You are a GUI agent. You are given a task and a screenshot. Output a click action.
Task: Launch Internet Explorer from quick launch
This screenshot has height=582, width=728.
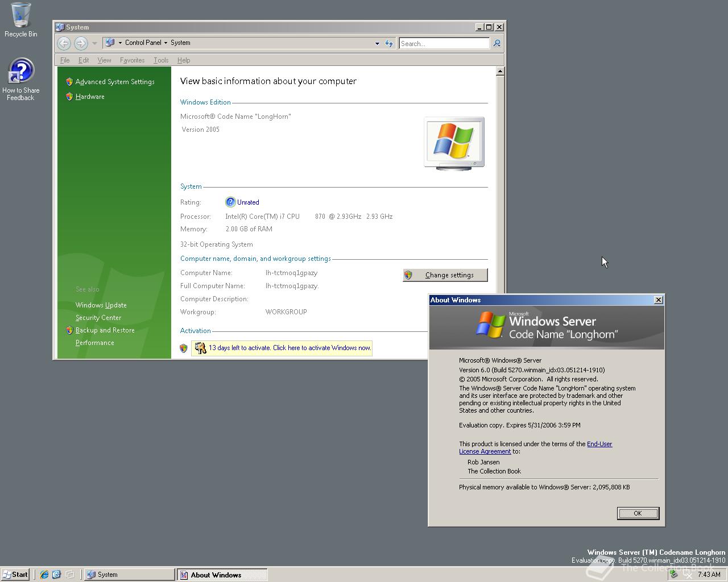[44, 575]
